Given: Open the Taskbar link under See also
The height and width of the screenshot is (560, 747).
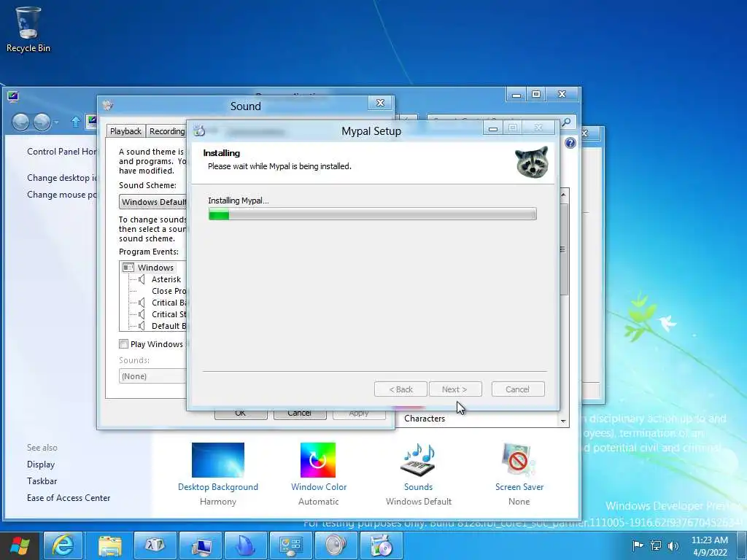Looking at the screenshot, I should [42, 481].
